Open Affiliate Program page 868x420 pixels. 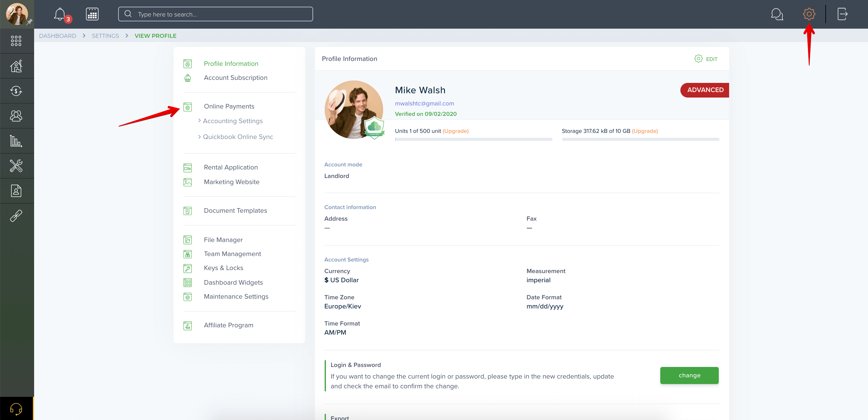tap(229, 325)
